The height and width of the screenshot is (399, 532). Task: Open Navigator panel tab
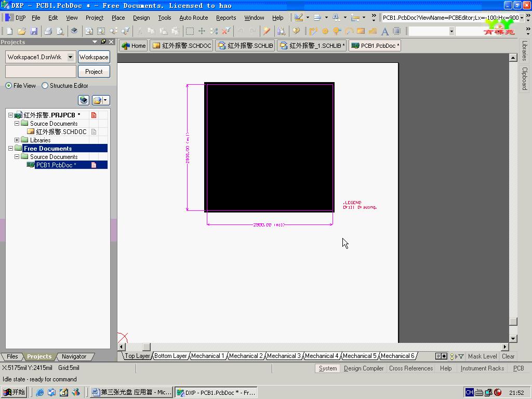click(74, 356)
